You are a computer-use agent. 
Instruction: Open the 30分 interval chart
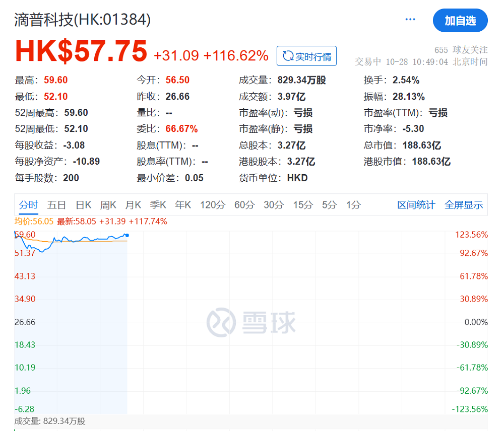[273, 205]
